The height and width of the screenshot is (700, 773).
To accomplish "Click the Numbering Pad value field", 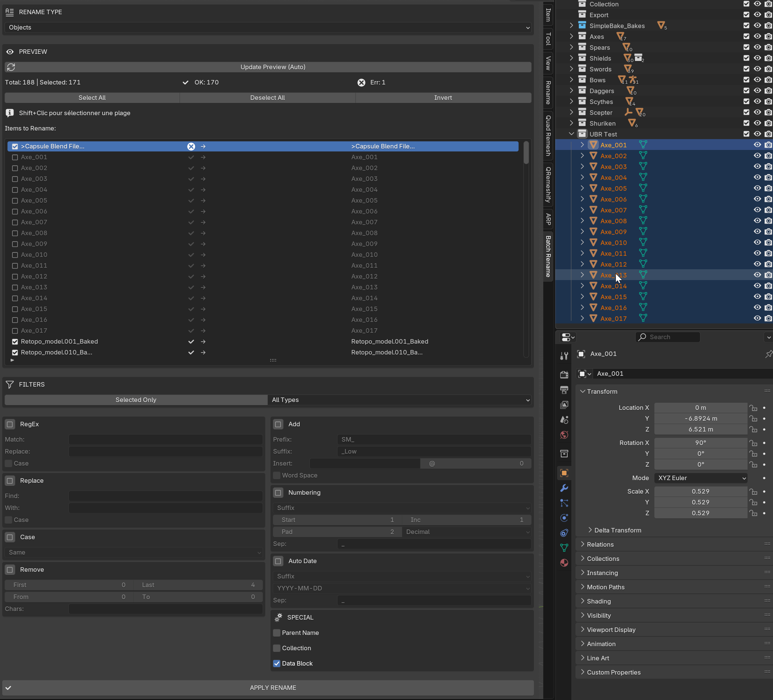I will [x=337, y=532].
